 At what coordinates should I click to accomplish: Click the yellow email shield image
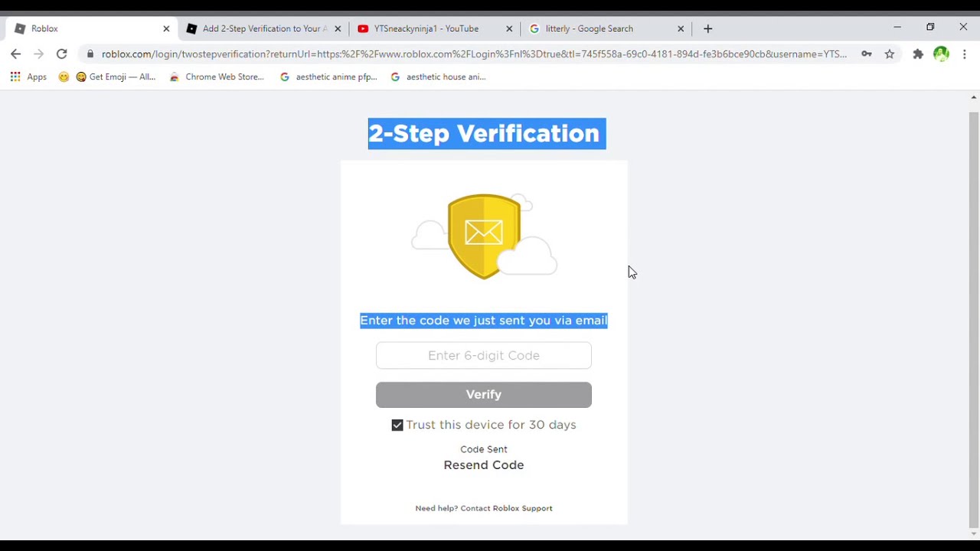(x=484, y=236)
